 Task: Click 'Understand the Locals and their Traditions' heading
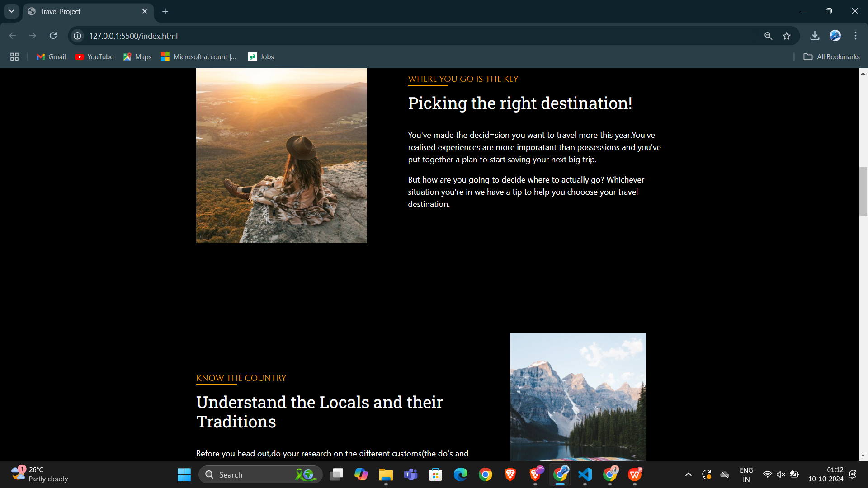[x=320, y=412]
